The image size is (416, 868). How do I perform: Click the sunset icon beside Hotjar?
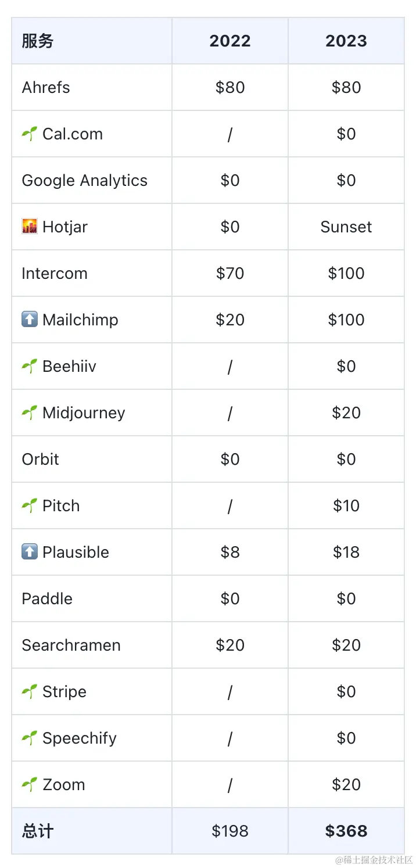[30, 227]
